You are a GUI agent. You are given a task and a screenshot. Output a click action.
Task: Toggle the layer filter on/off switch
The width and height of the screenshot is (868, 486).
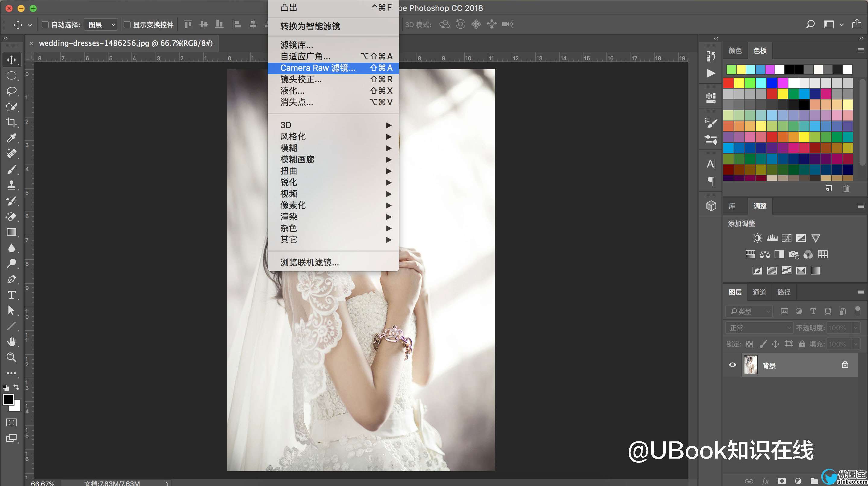[x=857, y=311]
